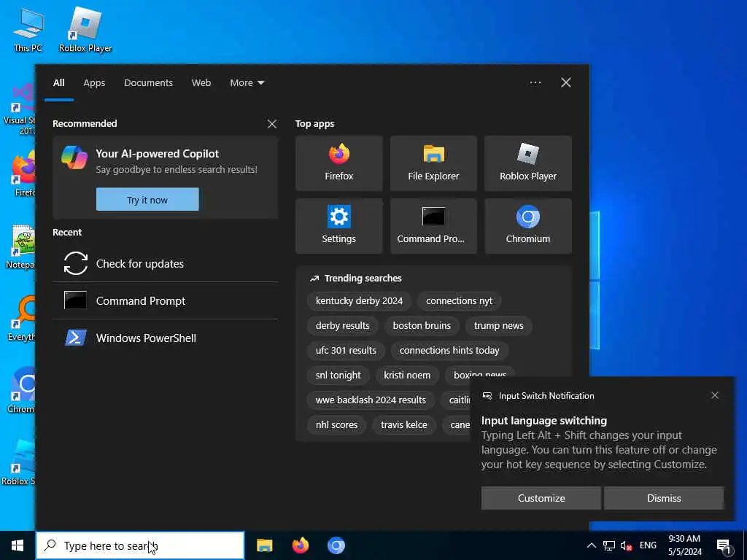Open the Action Center notifications icon
This screenshot has height=560, width=747.
coord(724,546)
